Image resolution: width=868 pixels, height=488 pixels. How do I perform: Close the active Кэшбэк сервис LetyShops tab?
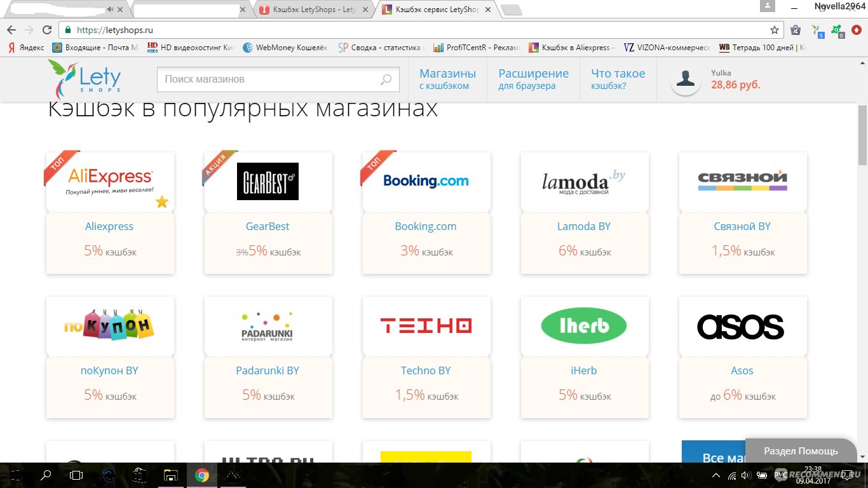click(488, 10)
